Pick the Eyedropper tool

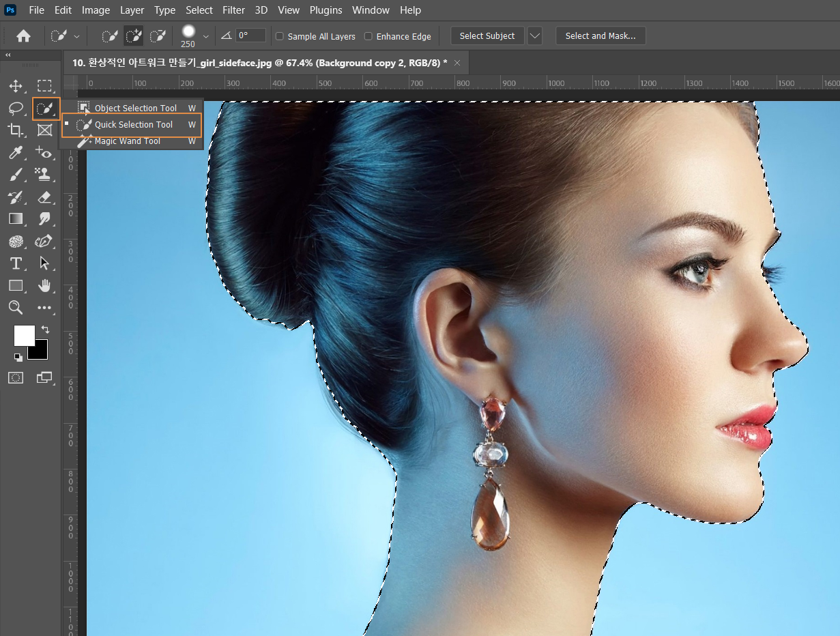(16, 152)
